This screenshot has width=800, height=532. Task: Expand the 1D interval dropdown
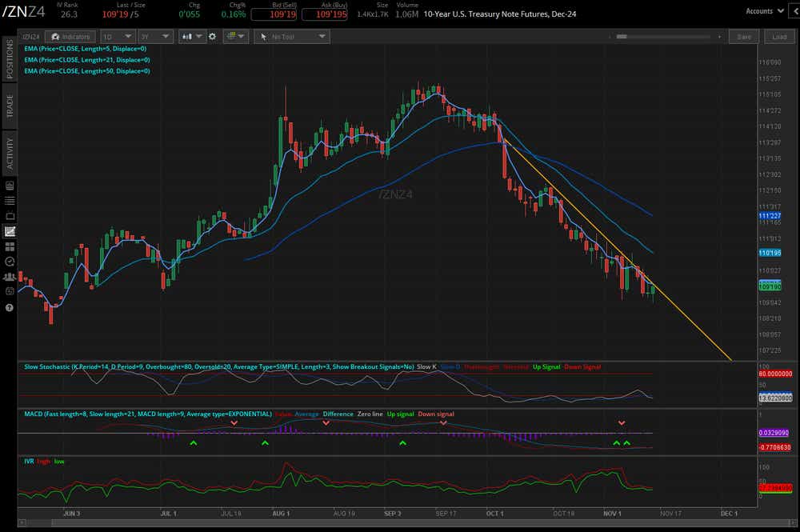[116, 37]
